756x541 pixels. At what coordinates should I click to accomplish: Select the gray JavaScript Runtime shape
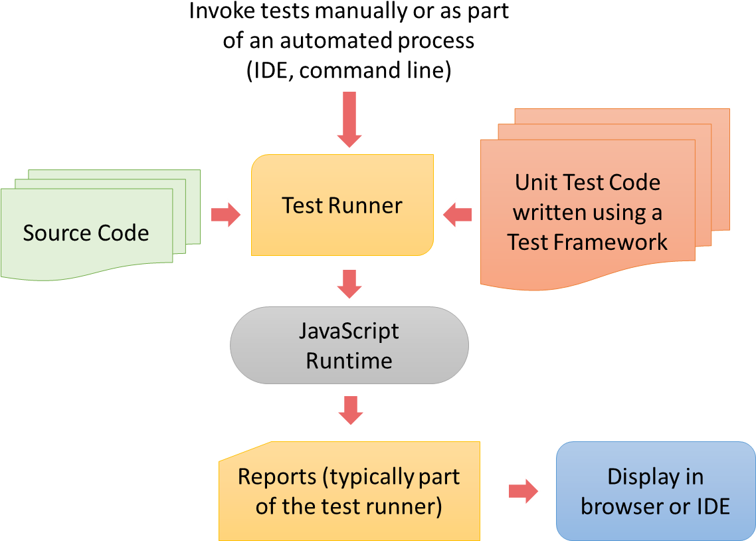pos(349,346)
